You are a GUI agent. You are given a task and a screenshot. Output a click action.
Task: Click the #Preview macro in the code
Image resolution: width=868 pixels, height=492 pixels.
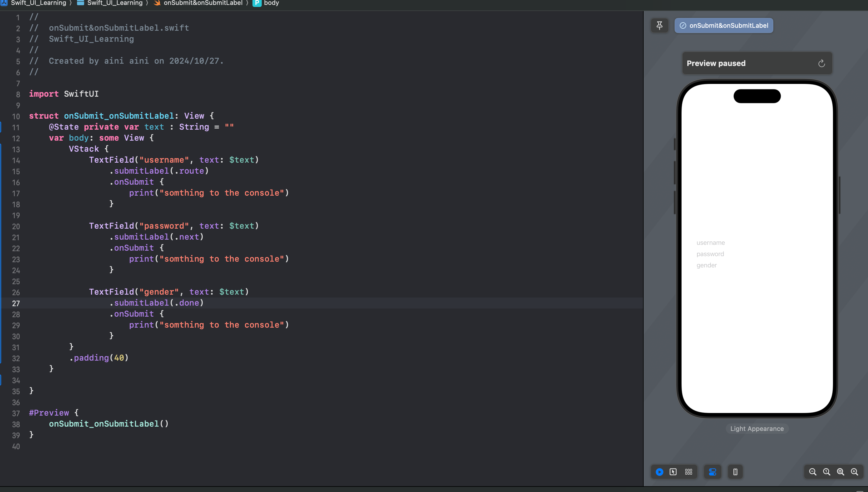coord(49,413)
